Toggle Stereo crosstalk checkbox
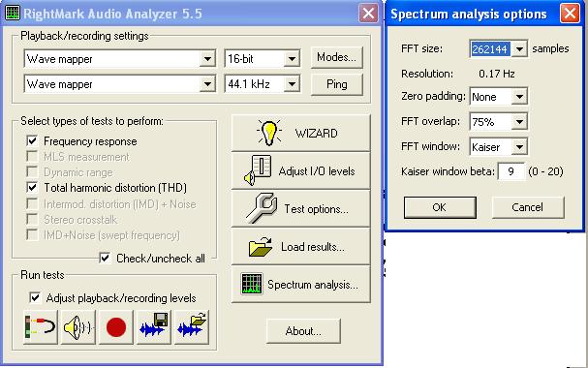Screen dimensions: 588x368 pos(32,219)
